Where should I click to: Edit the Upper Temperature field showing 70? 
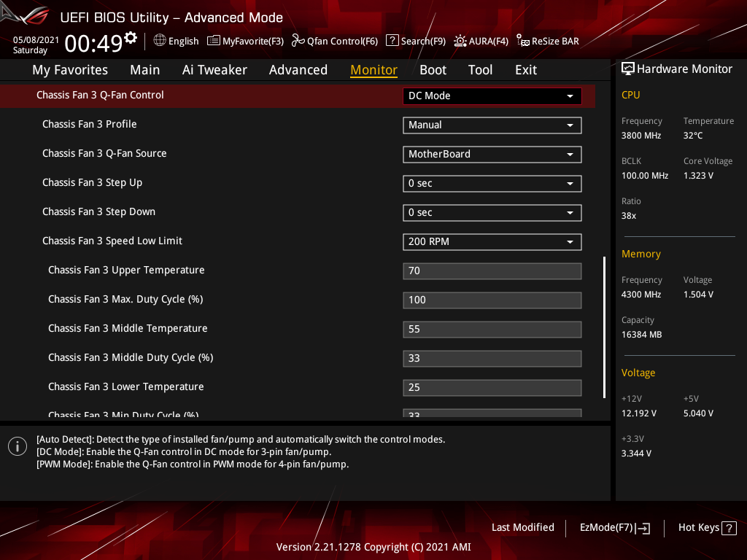click(x=492, y=271)
